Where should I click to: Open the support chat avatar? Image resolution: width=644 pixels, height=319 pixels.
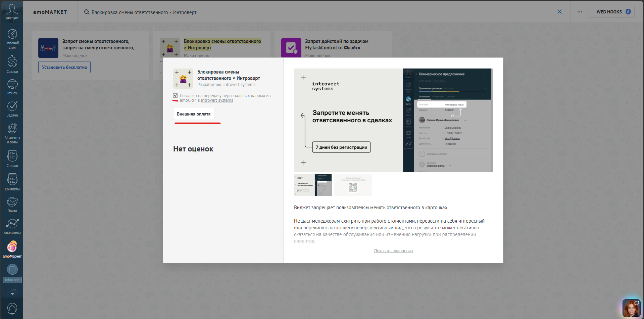tap(631, 308)
